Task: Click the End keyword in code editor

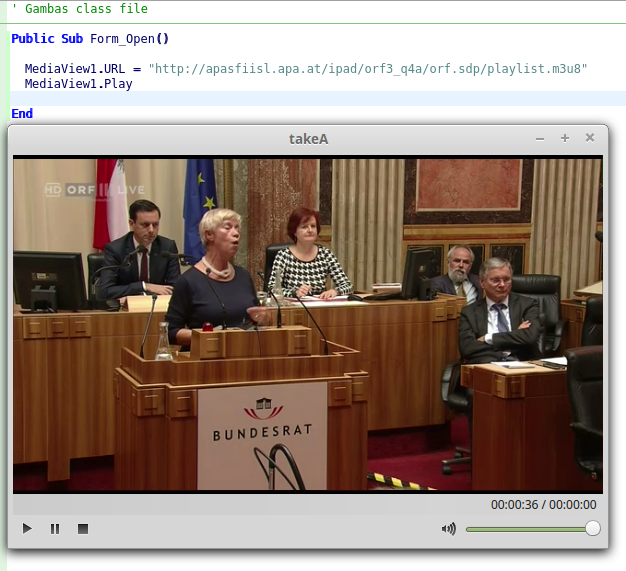Action: (x=22, y=114)
